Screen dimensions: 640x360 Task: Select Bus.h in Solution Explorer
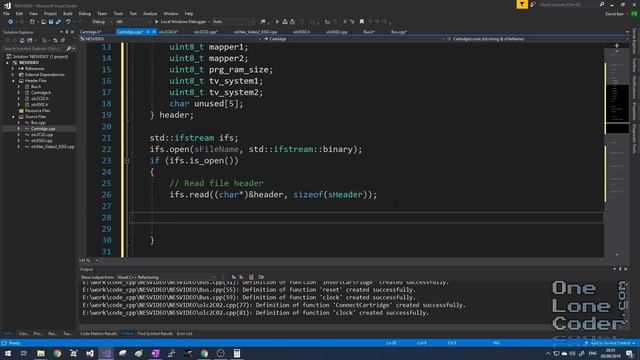pos(36,87)
